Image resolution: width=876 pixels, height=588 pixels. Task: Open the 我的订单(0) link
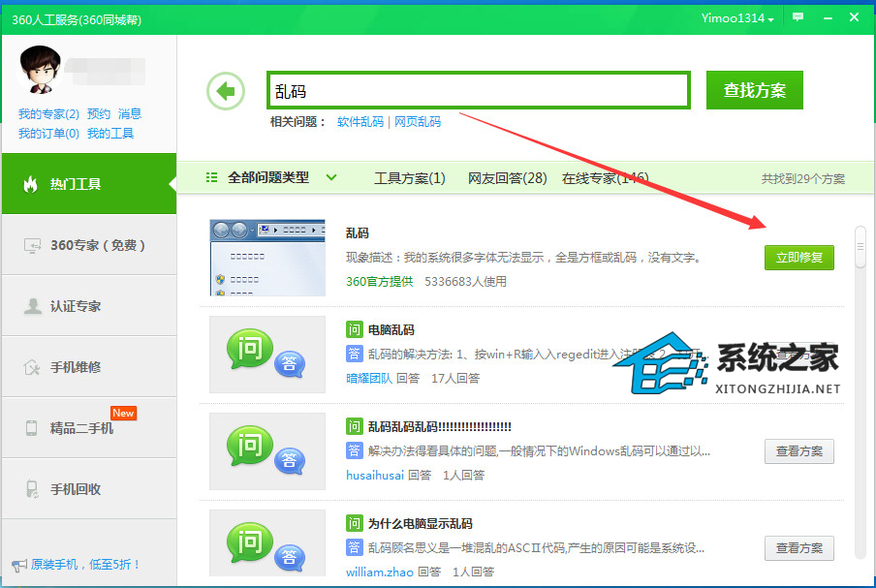[x=48, y=134]
